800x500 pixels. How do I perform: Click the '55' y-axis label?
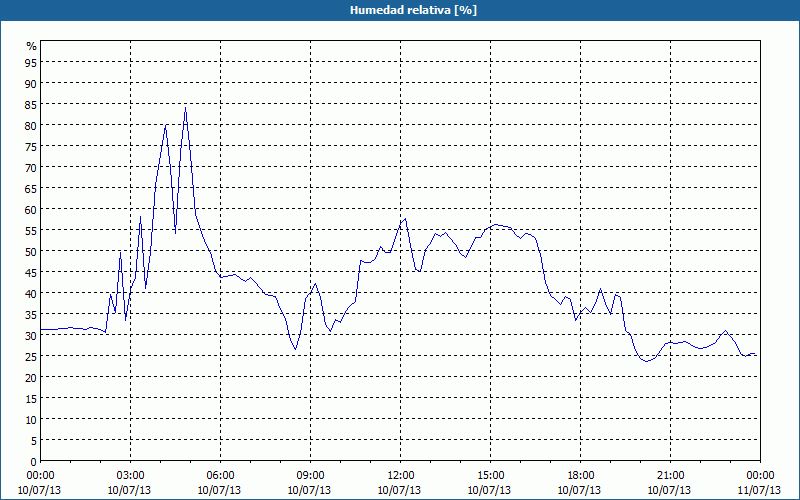(31, 231)
